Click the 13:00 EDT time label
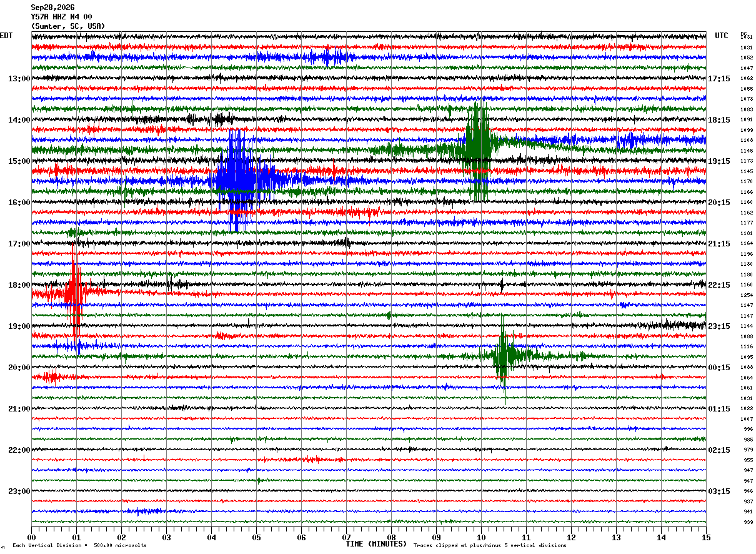Screen dimensions: 756x554 (x=19, y=79)
